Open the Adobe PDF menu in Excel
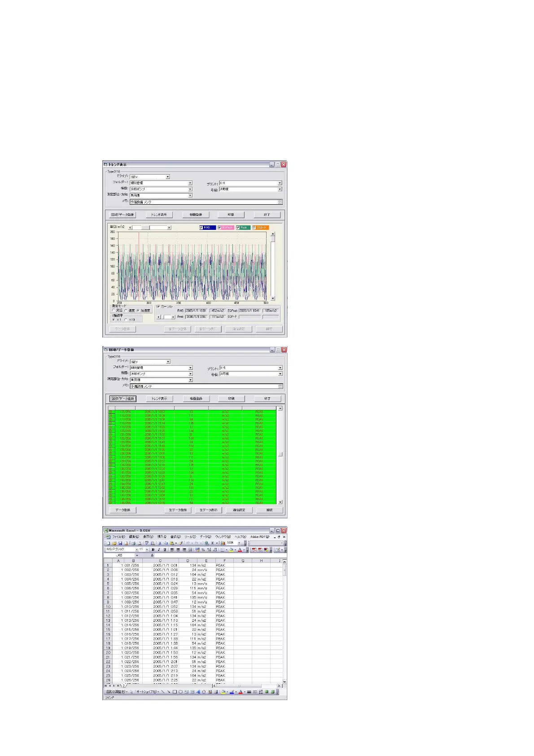This screenshot has height=756, width=534. click(x=260, y=537)
